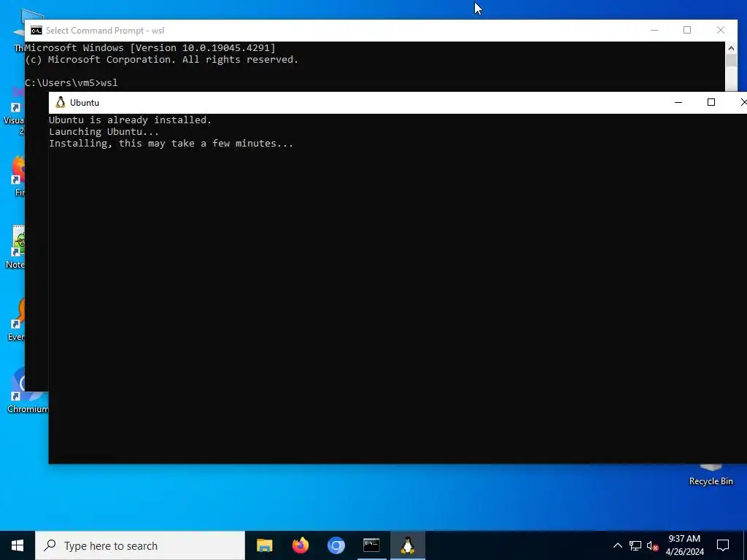
Task: Click the Command Prompt scrollbar thumb
Action: click(x=731, y=61)
